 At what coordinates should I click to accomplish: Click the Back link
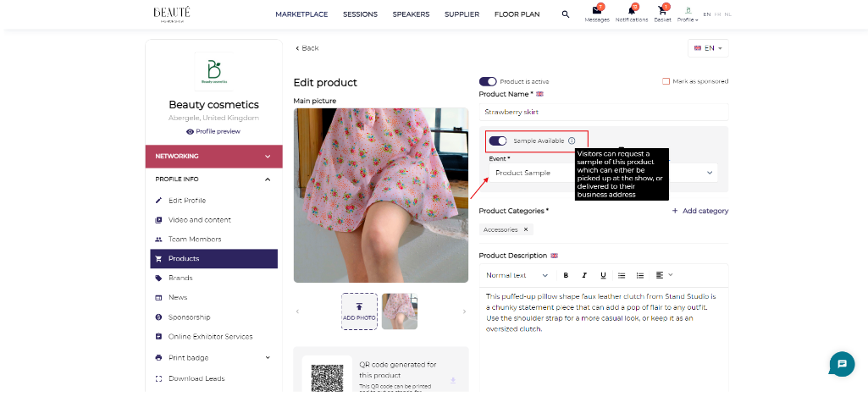tap(307, 48)
